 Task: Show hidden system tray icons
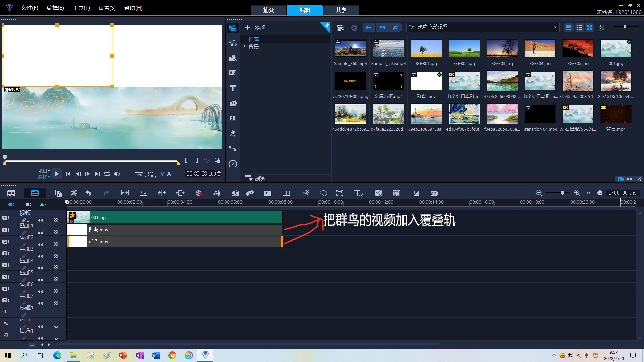[554, 355]
